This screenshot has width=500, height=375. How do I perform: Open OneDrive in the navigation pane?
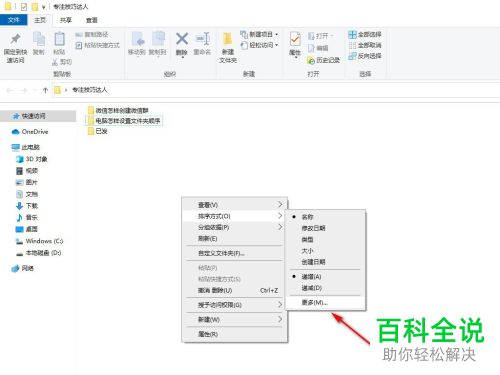[x=30, y=132]
